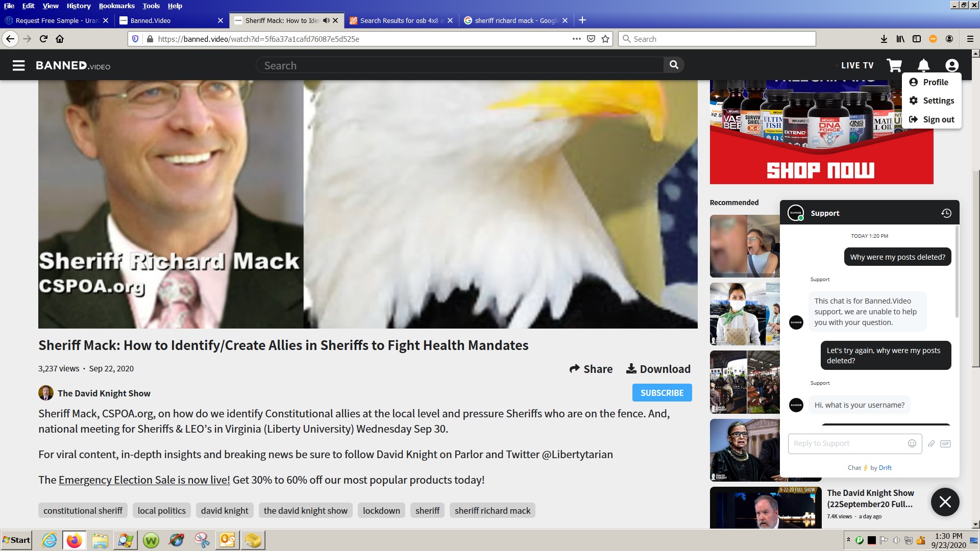Open the emoji picker in chat

click(x=912, y=443)
